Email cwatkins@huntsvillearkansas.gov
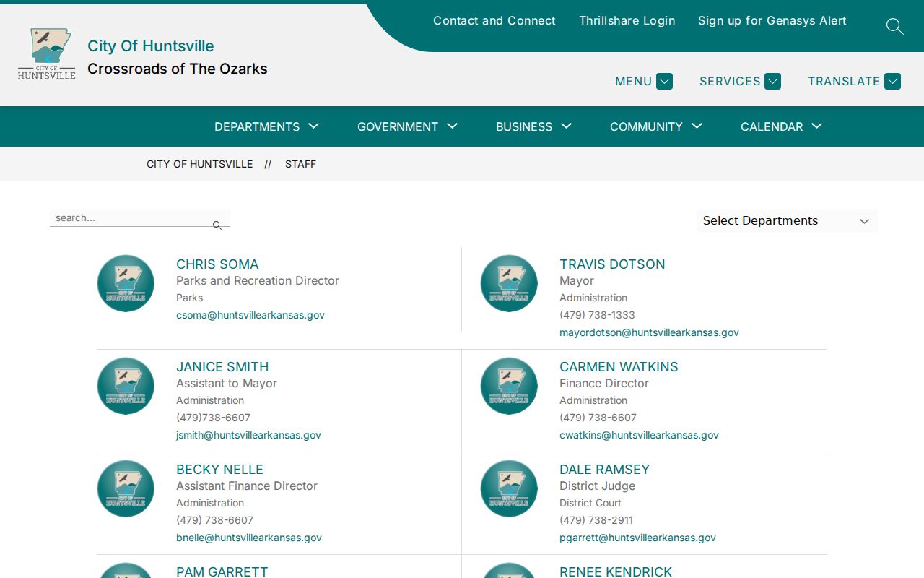 [639, 435]
